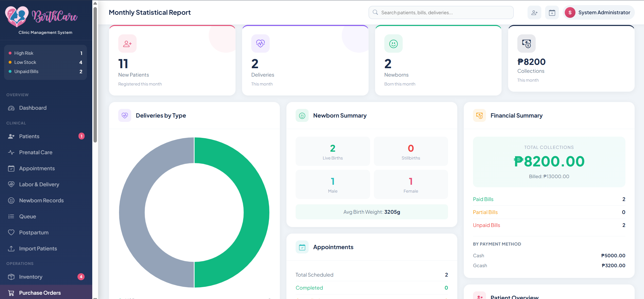Viewport: 644px width, 299px height.
Task: Click the Queue list icon
Action: pos(11,217)
